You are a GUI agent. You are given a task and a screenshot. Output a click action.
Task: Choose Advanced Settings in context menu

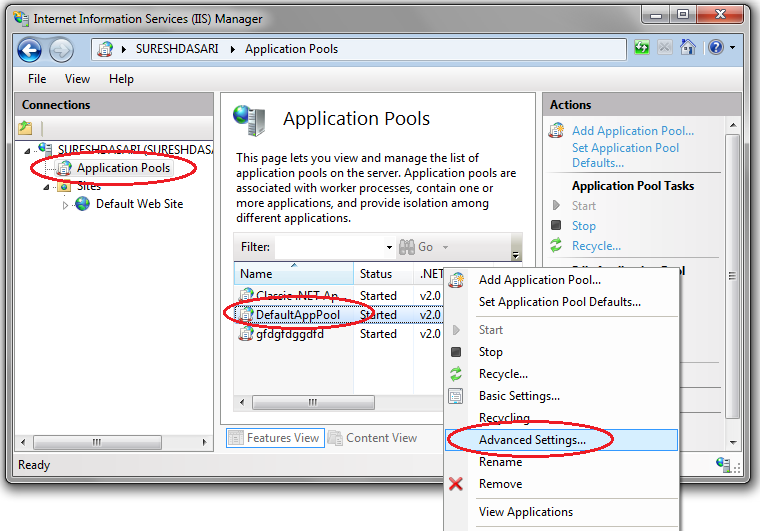561,440
